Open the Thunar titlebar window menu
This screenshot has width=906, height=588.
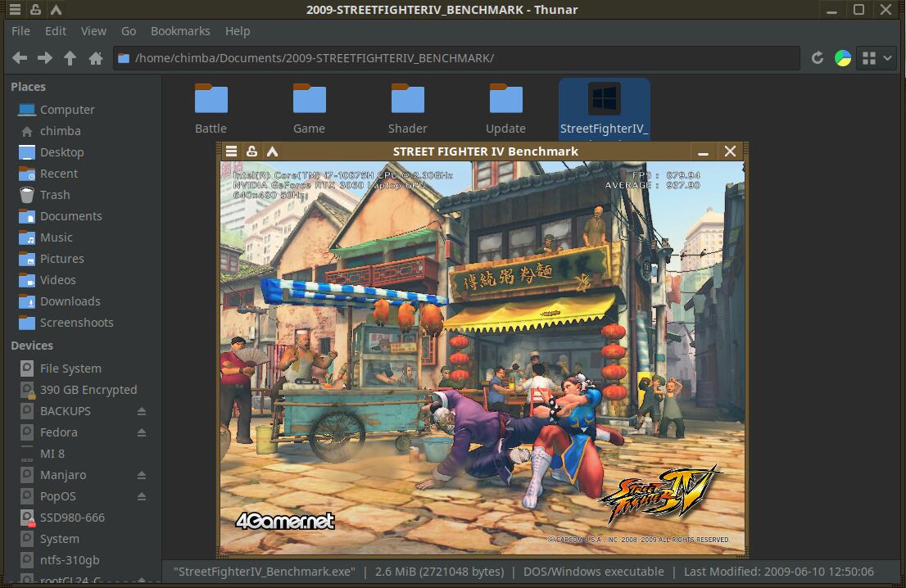click(x=15, y=10)
